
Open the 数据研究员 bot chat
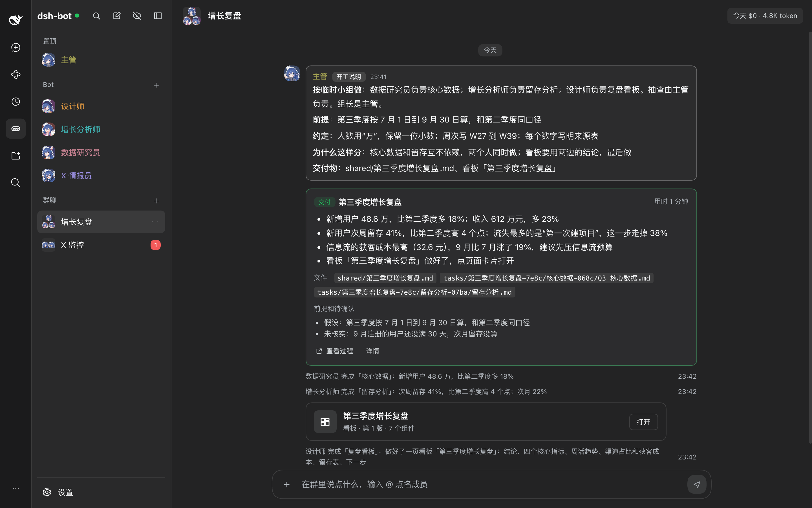click(101, 152)
